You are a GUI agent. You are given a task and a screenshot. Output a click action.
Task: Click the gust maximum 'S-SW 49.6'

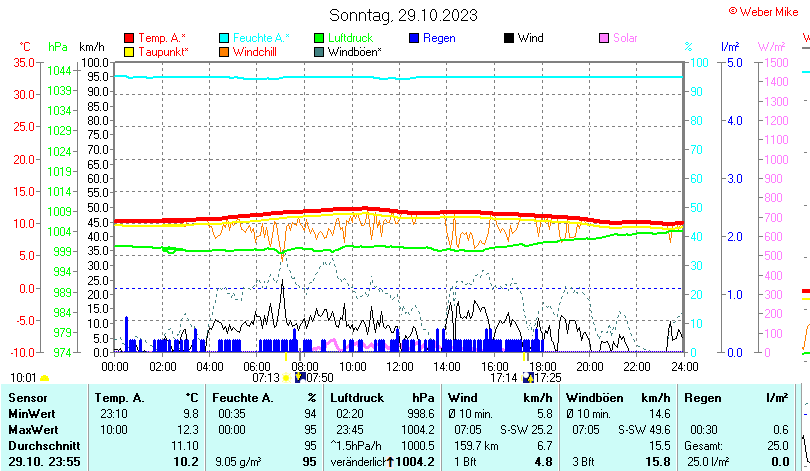click(644, 430)
